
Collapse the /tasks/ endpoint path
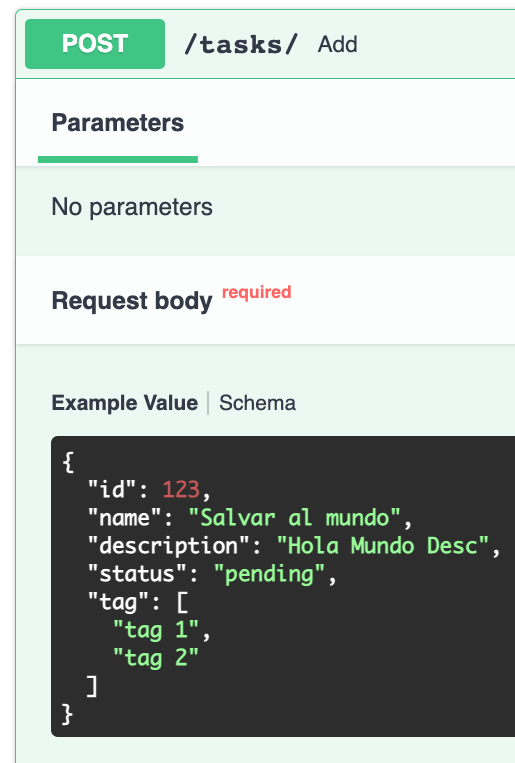(241, 44)
